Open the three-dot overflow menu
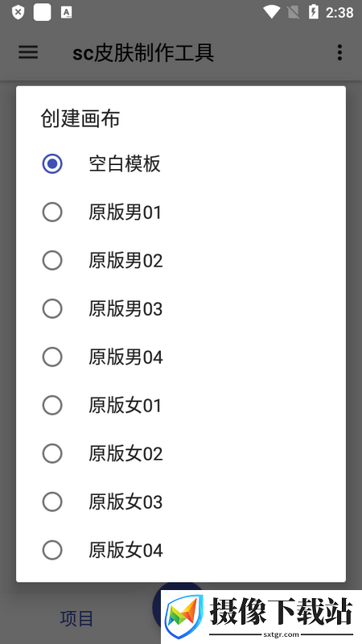The image size is (362, 644). tap(339, 52)
